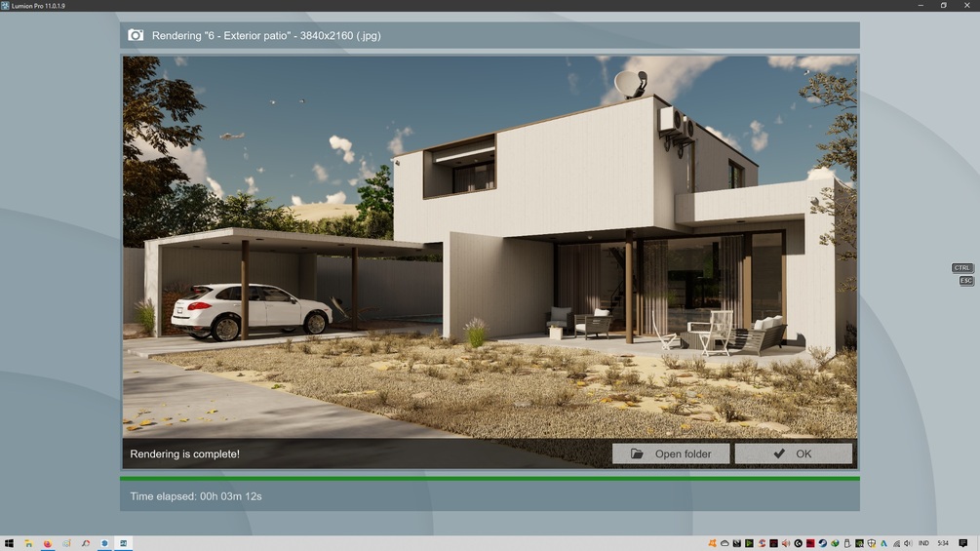Open the rendered image output folder
The image size is (980, 551).
pos(671,453)
